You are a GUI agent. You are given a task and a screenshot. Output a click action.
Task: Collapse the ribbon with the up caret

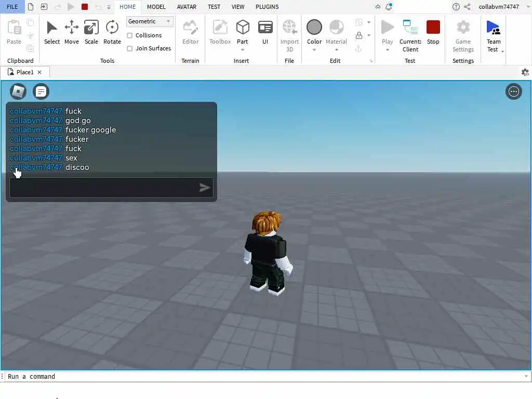(x=378, y=7)
